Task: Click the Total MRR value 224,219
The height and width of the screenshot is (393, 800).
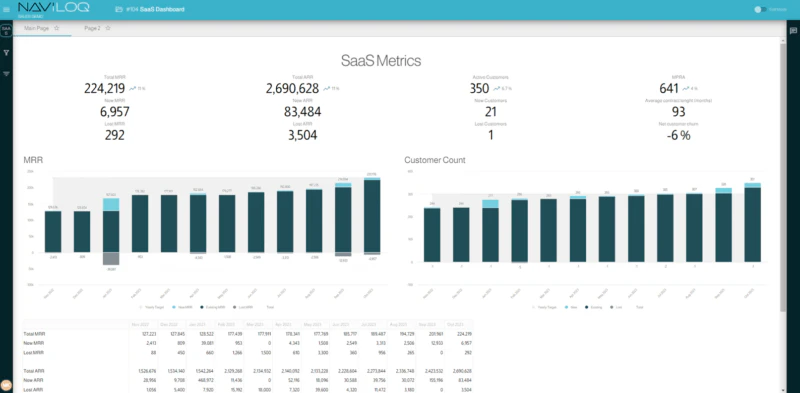Action: [105, 88]
